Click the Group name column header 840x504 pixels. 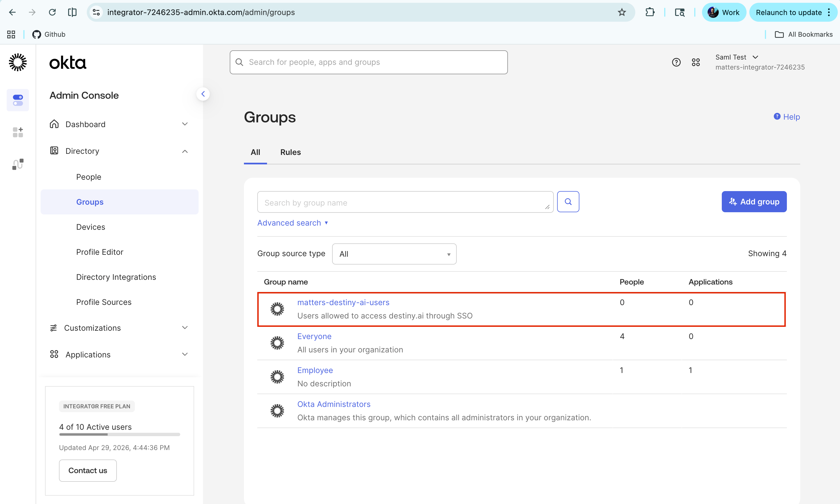pyautogui.click(x=286, y=282)
